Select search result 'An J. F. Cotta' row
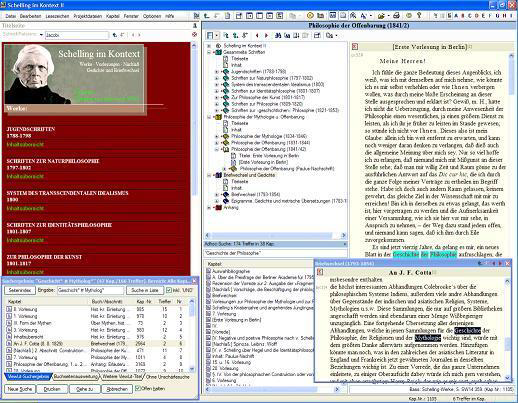Viewport: 518px width, 403px height. pyautogui.click(x=95, y=344)
